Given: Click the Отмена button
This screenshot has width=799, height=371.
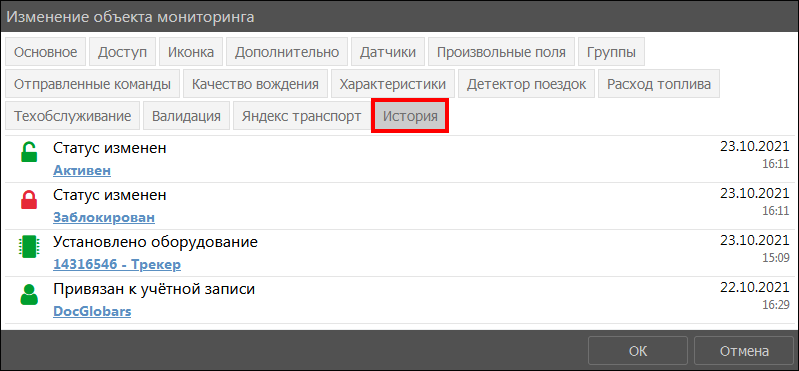Looking at the screenshot, I should tap(744, 351).
